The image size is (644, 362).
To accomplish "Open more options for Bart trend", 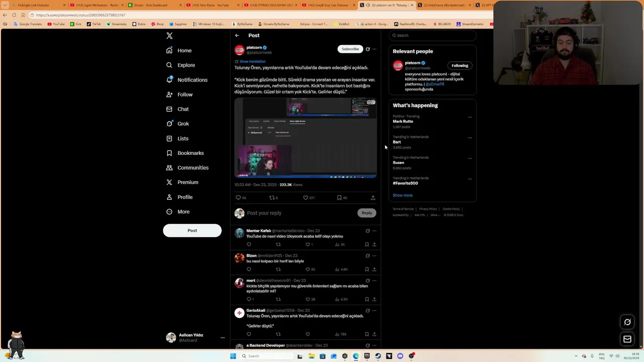I will [470, 138].
